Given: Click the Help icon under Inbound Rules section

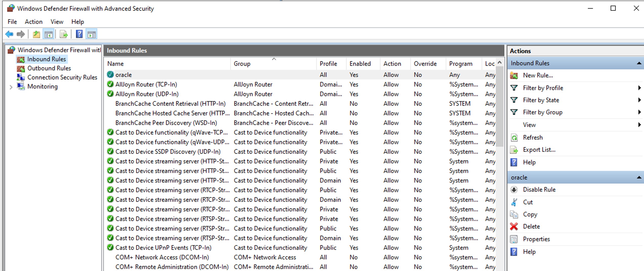Looking at the screenshot, I should click(x=514, y=162).
